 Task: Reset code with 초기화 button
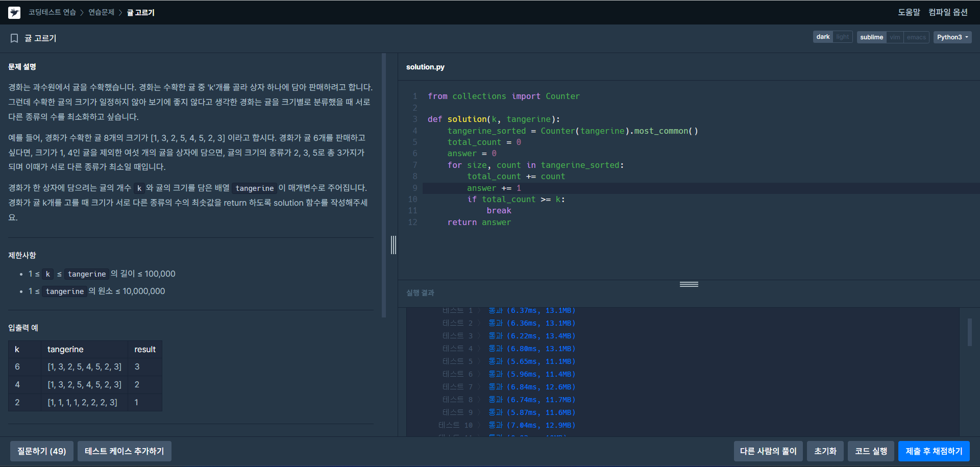825,451
